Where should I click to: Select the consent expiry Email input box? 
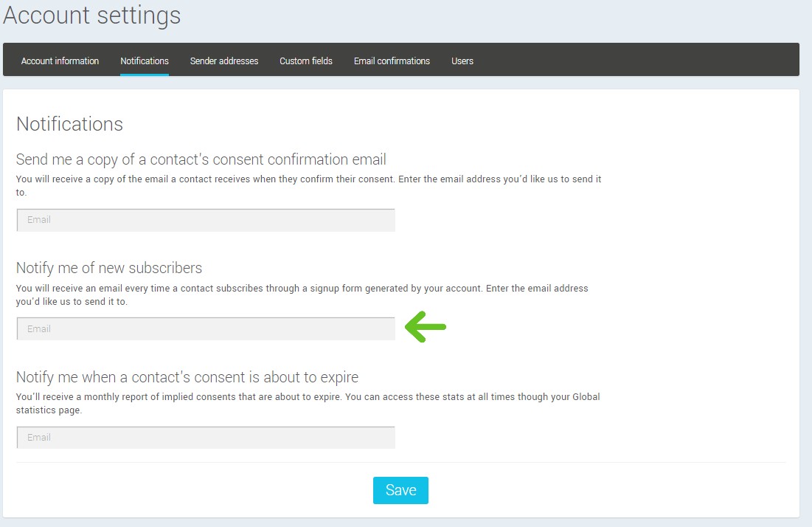click(x=206, y=438)
